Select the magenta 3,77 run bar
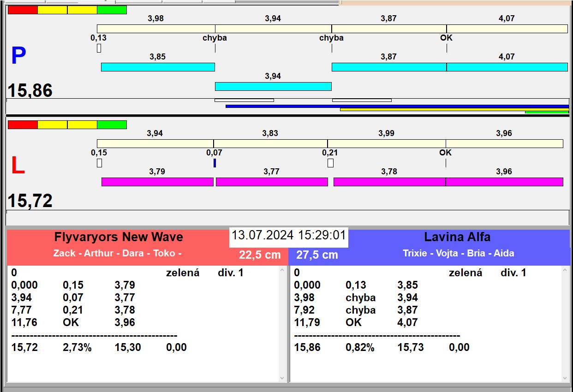 [x=272, y=182]
